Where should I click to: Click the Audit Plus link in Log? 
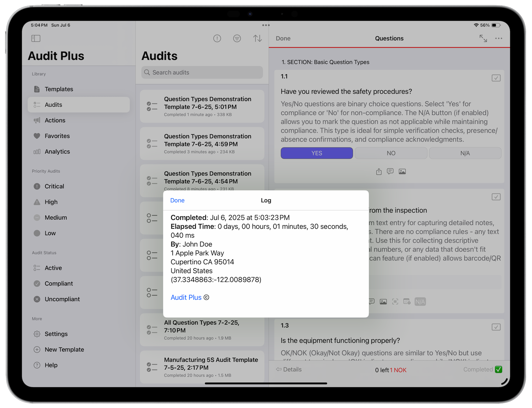[186, 297]
